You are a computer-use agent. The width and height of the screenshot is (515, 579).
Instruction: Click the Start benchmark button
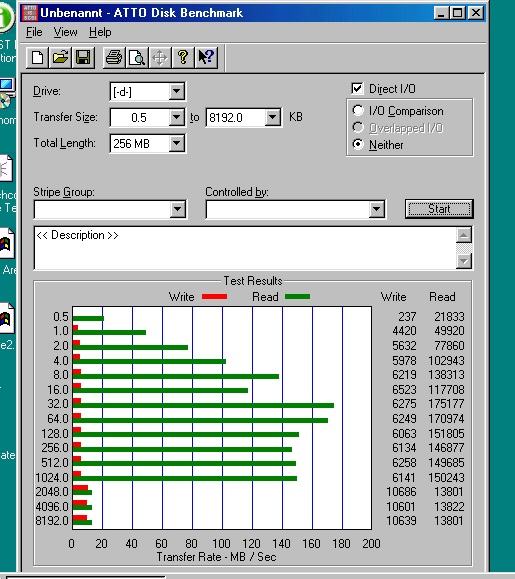[439, 209]
